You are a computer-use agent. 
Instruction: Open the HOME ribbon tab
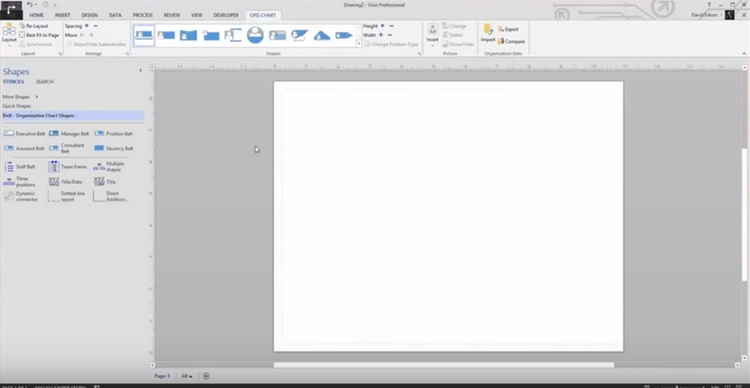36,15
